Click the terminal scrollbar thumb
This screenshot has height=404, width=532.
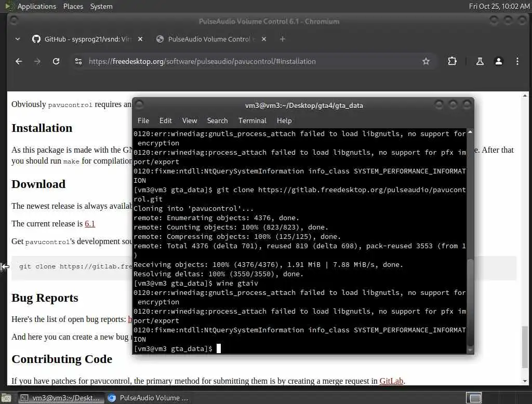coord(470,302)
